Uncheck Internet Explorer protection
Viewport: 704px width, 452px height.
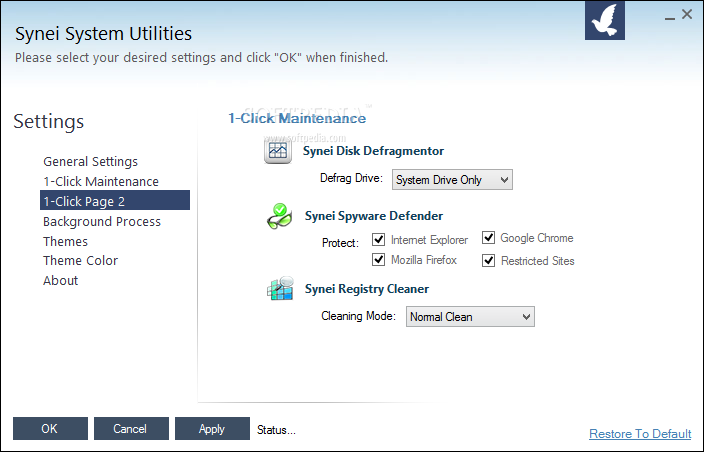(378, 240)
